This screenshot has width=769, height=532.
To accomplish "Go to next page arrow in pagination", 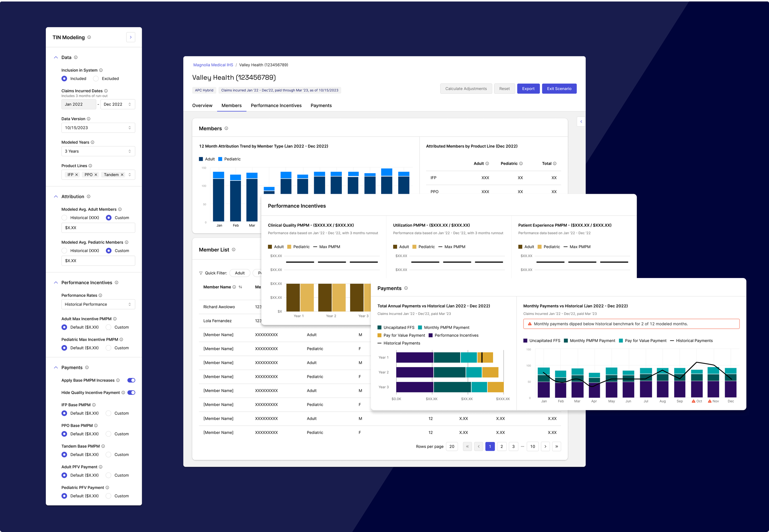I will [545, 446].
